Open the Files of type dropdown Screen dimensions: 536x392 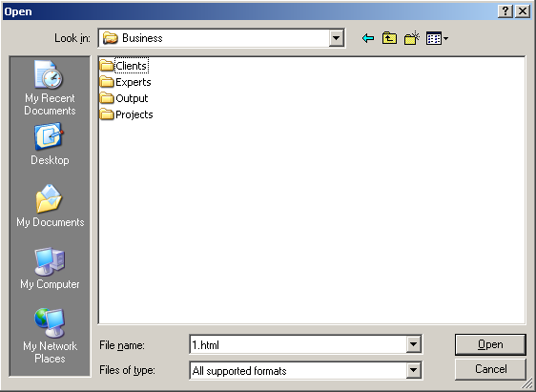[413, 370]
